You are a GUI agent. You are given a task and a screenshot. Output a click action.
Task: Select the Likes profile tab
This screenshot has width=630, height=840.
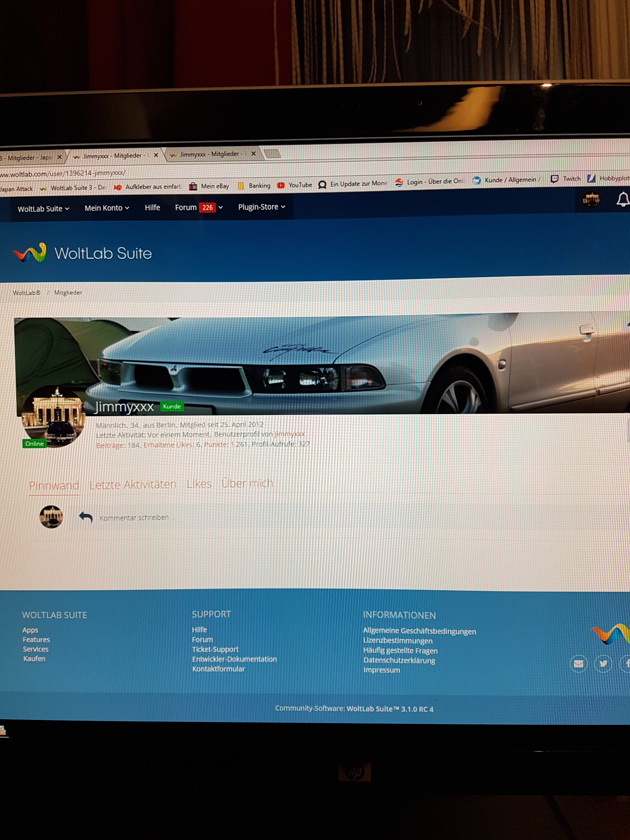pyautogui.click(x=199, y=484)
